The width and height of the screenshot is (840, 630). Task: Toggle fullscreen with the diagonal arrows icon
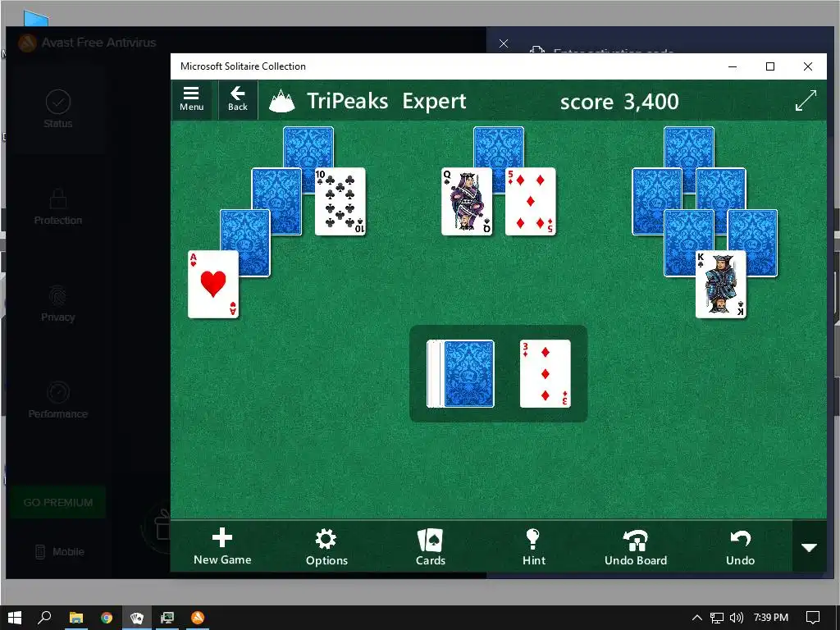(x=806, y=101)
